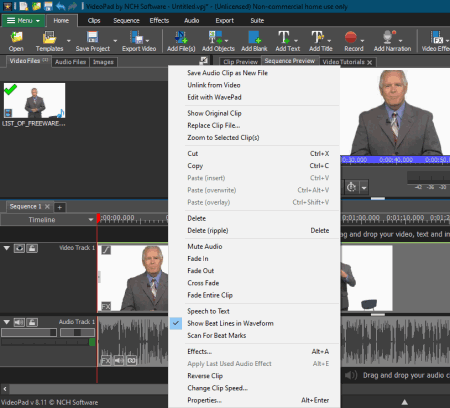Screen dimensions: 450x408
Task: Click the Add Objects icon
Action: pos(215,37)
